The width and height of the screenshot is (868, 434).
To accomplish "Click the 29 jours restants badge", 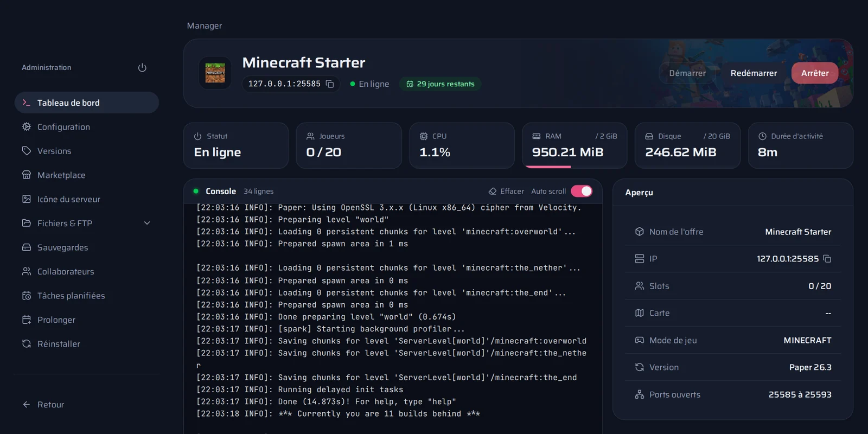I will click(441, 84).
